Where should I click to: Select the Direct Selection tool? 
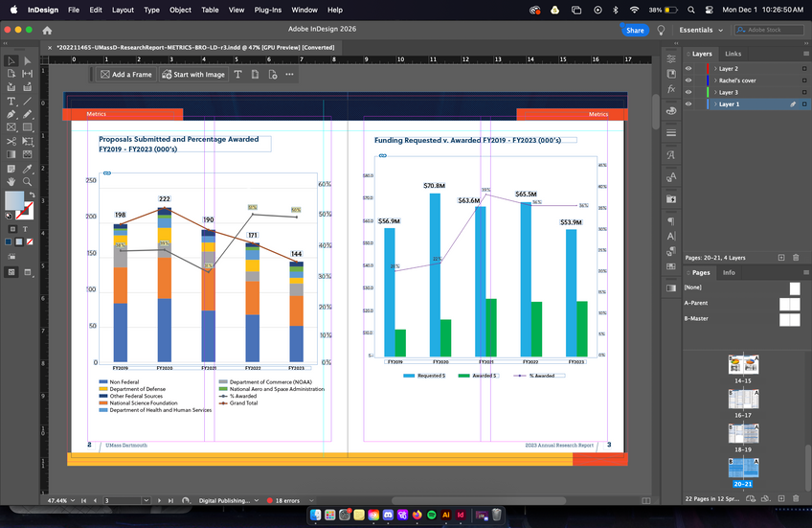click(x=27, y=60)
